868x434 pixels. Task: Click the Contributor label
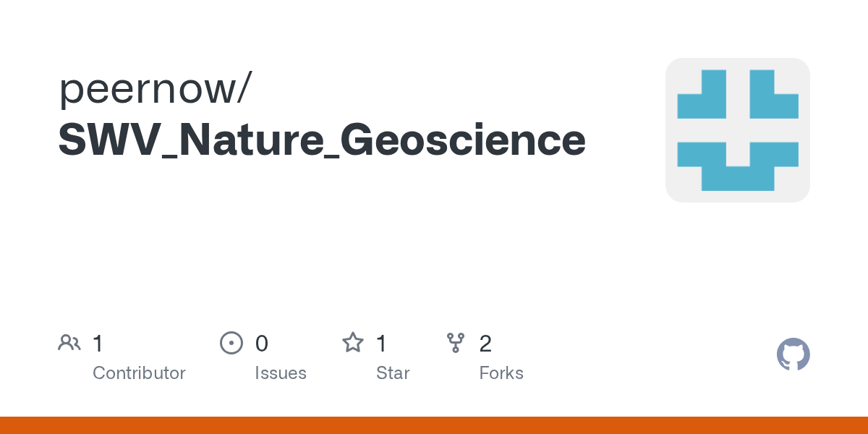139,373
